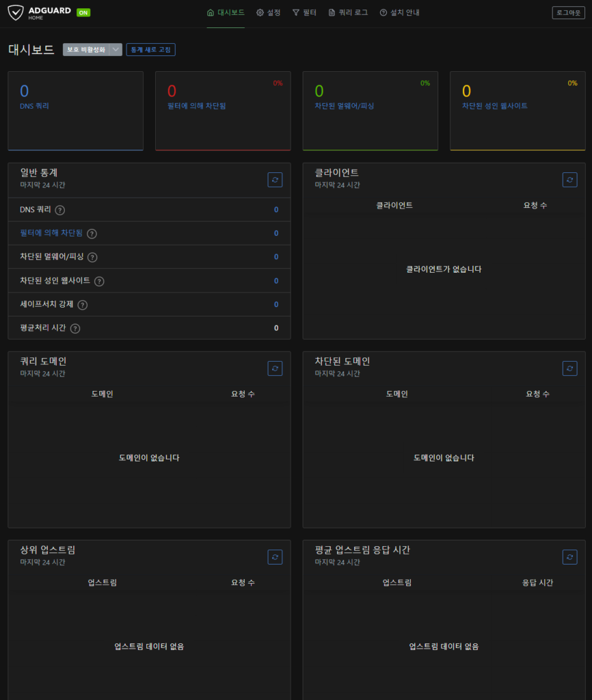
Task: Open the 필터에 의해 차단됨 link in 일반 통계
Action: 51,233
